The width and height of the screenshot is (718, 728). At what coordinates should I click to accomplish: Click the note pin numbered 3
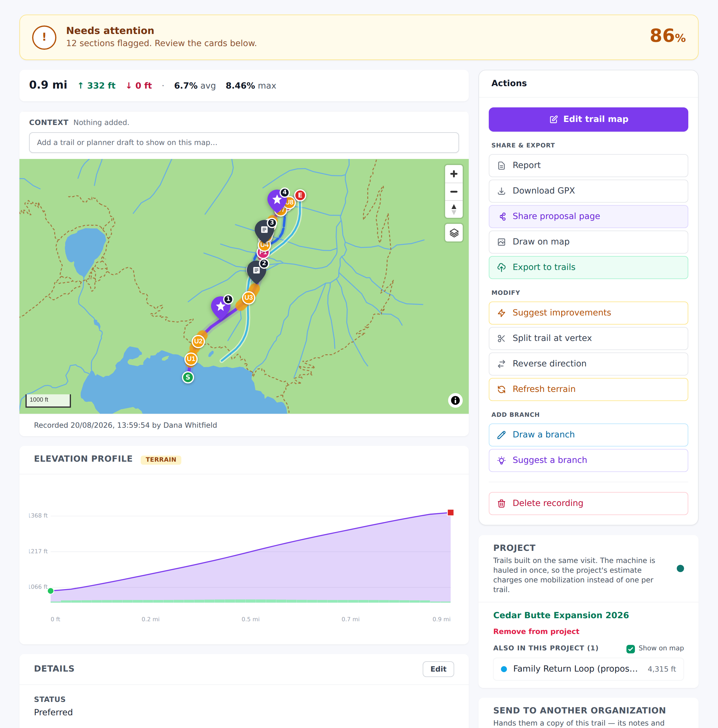tap(264, 230)
